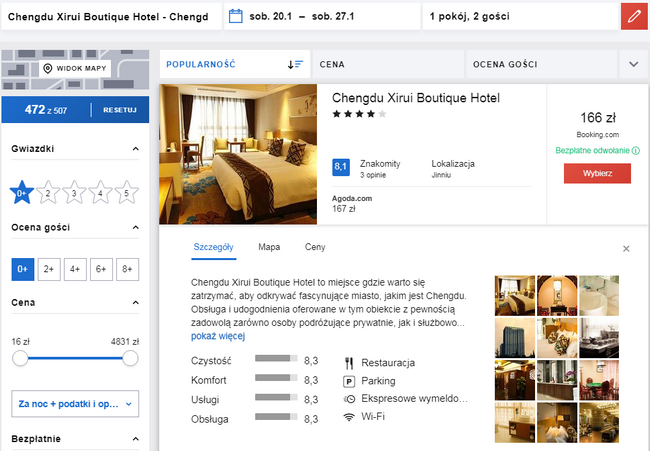650x451 pixels.
Task: Switch to the Ceny tab
Action: (315, 246)
